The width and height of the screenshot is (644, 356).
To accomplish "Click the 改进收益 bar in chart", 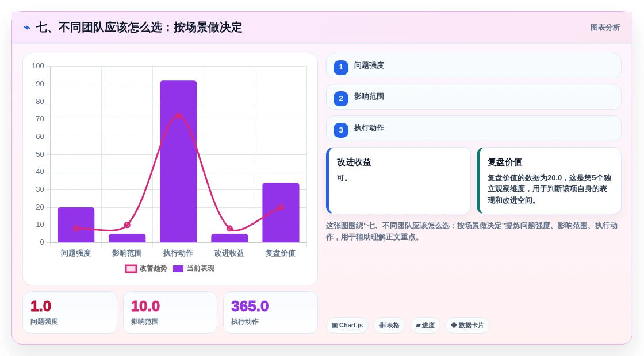I will point(229,238).
